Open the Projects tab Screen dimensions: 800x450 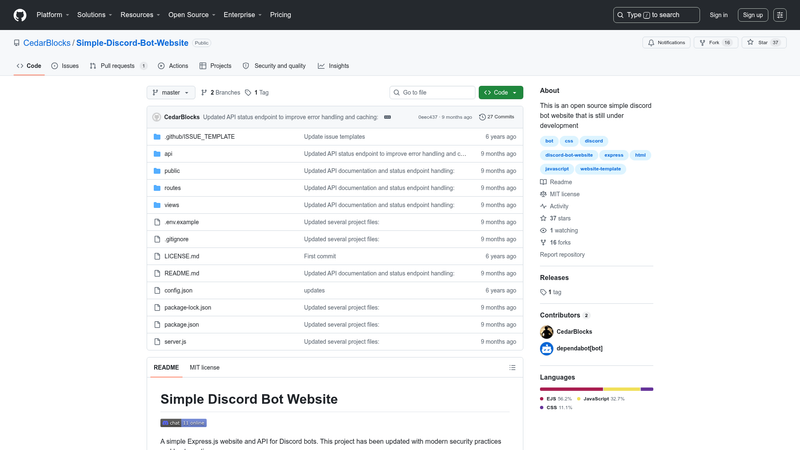(x=215, y=66)
